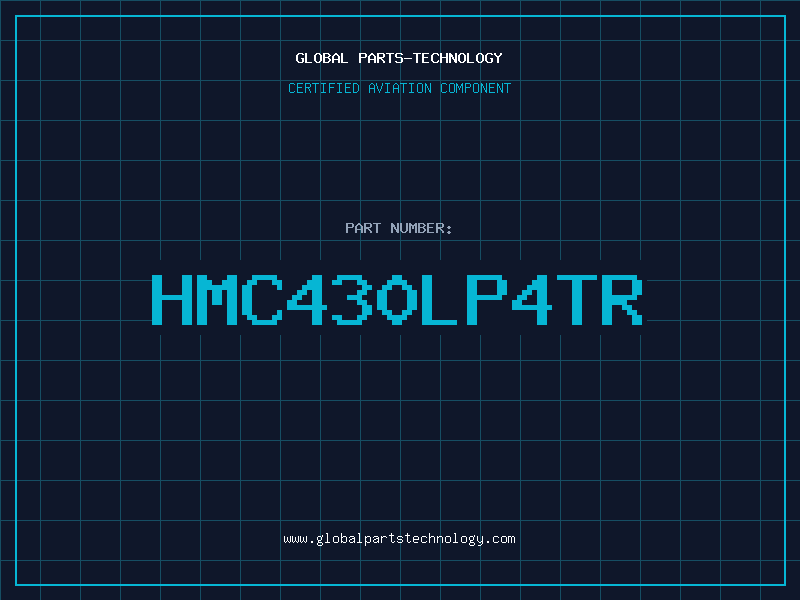Click the PART NUMBER: label
Image resolution: width=800 pixels, height=600 pixels.
coord(399,228)
